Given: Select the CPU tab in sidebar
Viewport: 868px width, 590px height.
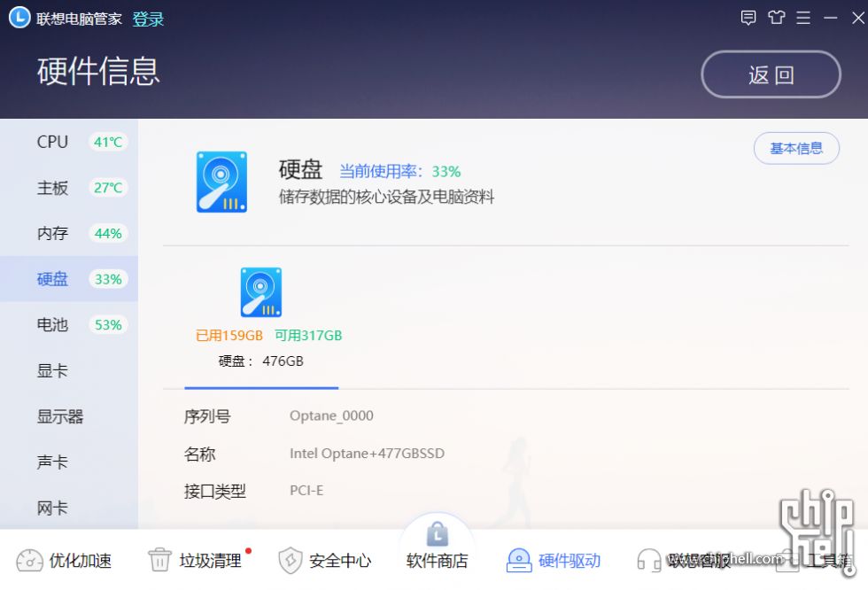Looking at the screenshot, I should click(69, 142).
